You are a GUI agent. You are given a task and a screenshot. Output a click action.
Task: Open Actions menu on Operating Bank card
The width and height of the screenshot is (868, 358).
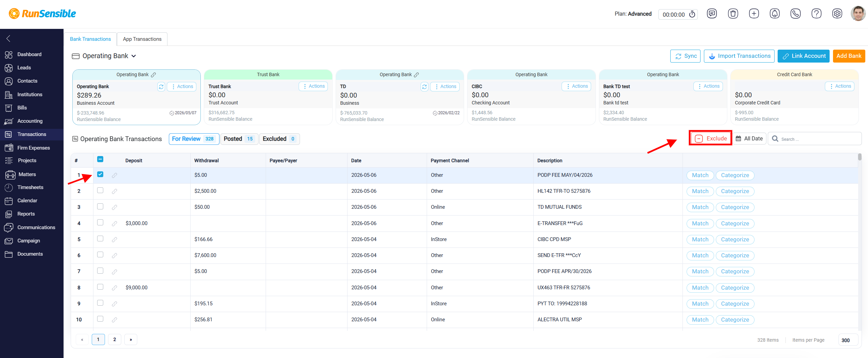tap(182, 86)
